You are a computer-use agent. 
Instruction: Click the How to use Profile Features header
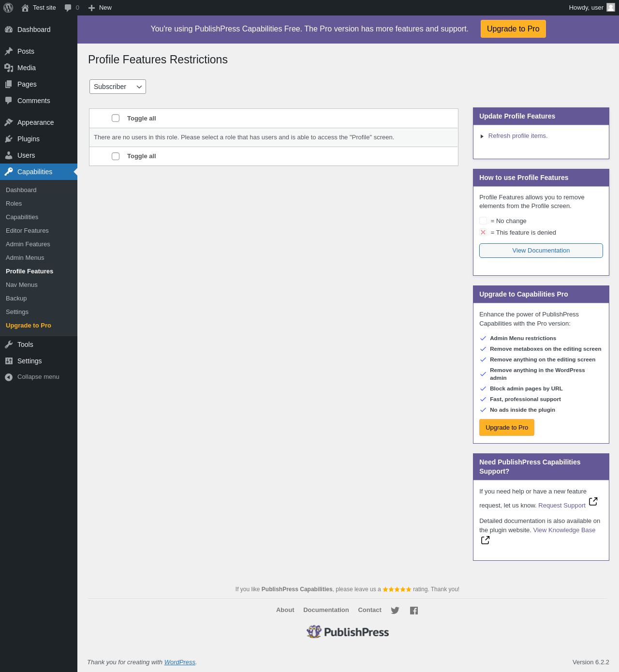[x=541, y=178]
